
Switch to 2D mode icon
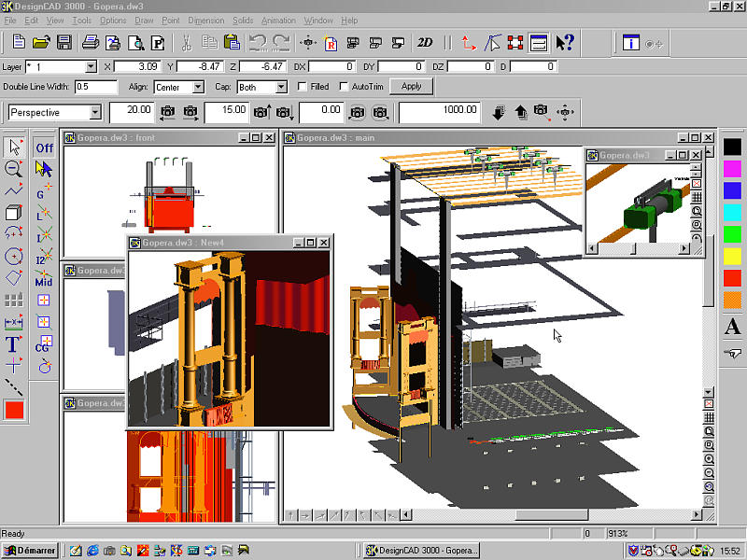pos(425,42)
